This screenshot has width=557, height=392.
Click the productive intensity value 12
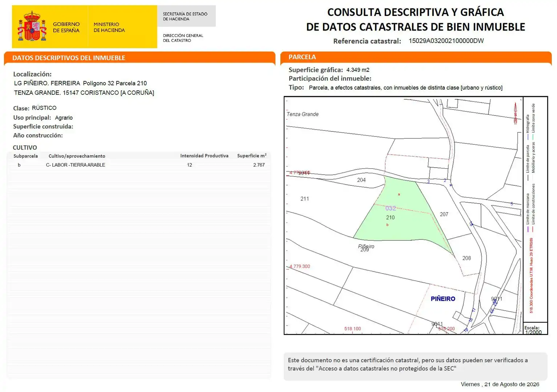[189, 165]
